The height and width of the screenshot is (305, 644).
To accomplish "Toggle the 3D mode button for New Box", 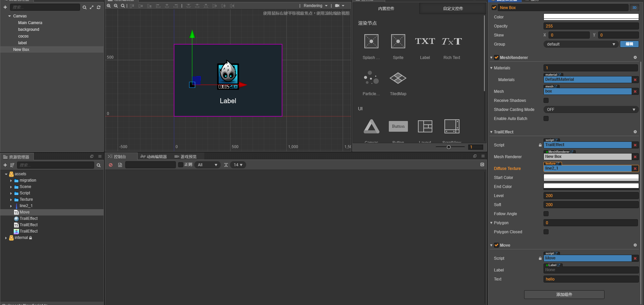I will click(x=634, y=7).
